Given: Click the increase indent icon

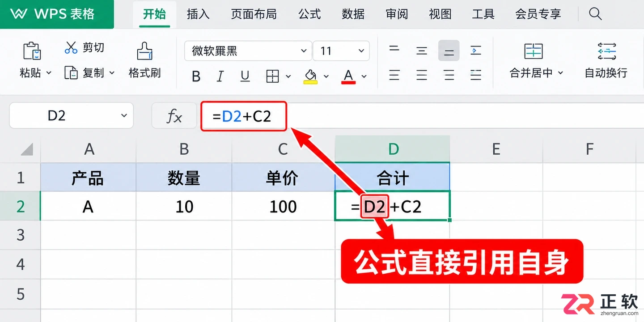Looking at the screenshot, I should point(476,51).
